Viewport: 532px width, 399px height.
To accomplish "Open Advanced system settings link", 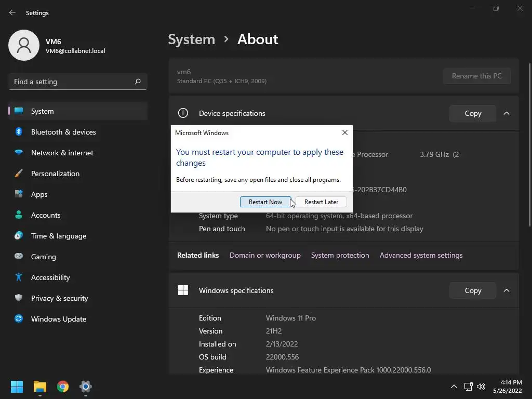I will [x=421, y=255].
